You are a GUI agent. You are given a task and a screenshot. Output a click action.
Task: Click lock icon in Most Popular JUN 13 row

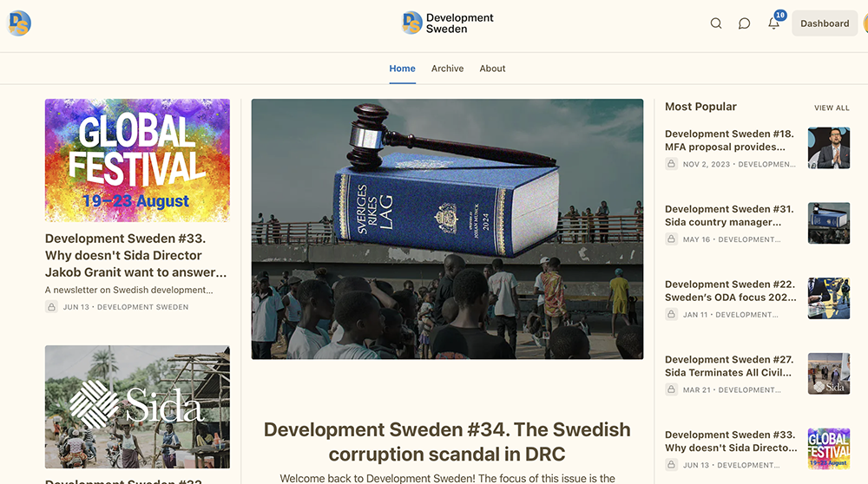tap(671, 465)
